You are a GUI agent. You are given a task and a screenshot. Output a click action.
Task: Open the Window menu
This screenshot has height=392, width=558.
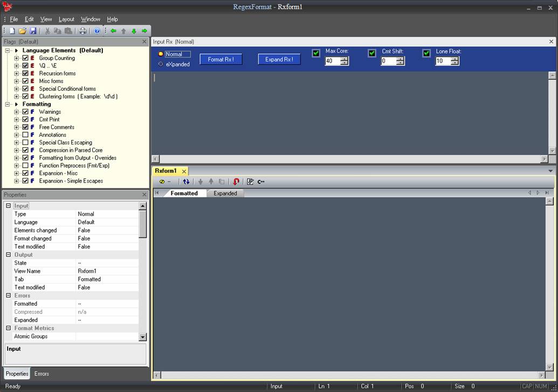[x=91, y=19]
